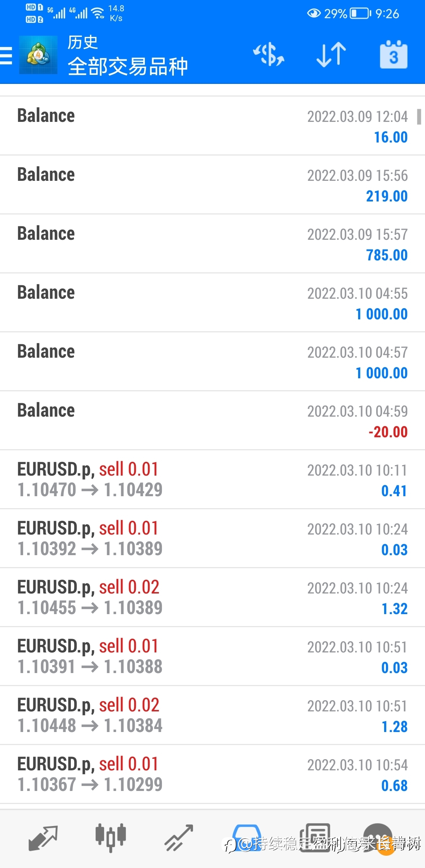This screenshot has height=868, width=425.
Task: Tap the MetaTrader 4 app logo
Action: 38,55
